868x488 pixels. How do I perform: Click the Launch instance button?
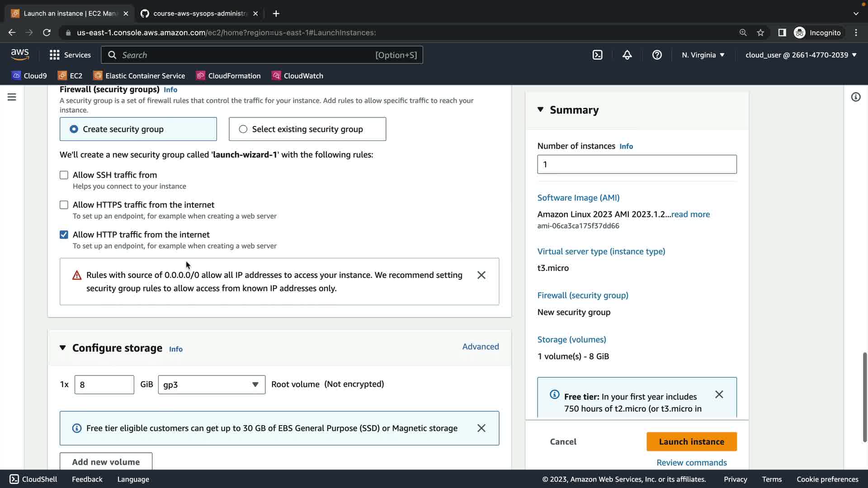pos(691,441)
